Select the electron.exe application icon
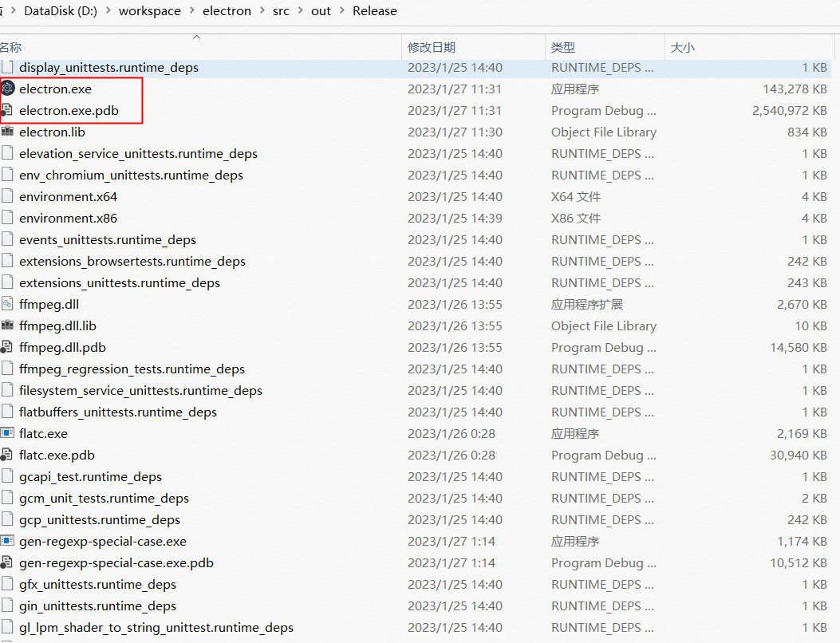This screenshot has width=840, height=643. point(7,88)
